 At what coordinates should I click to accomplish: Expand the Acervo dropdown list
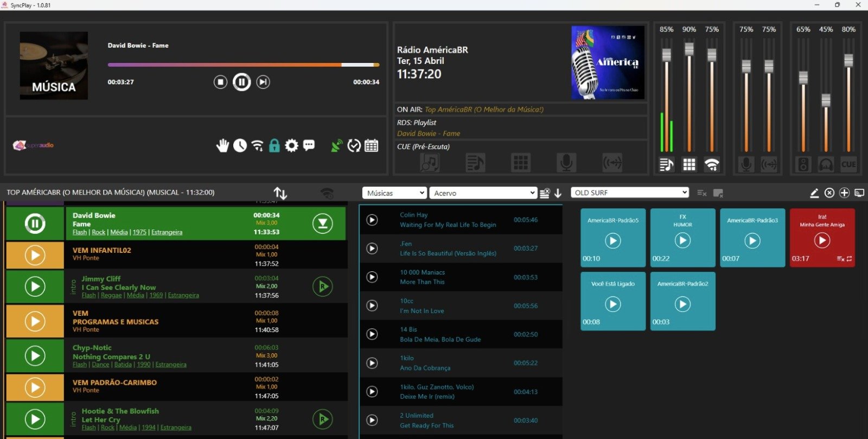(483, 193)
